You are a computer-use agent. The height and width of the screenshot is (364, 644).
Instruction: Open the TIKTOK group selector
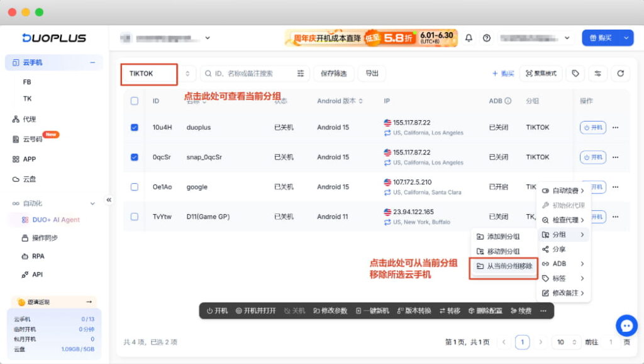click(158, 74)
